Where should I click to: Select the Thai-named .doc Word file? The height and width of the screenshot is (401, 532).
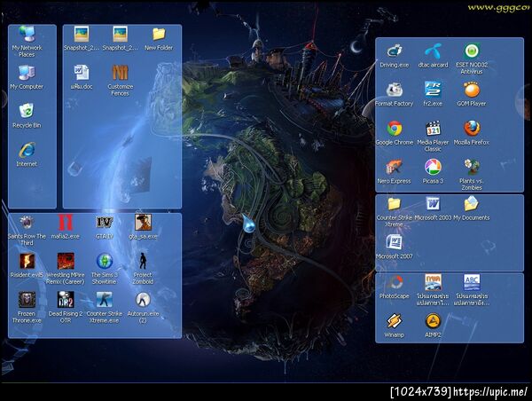tap(82, 73)
